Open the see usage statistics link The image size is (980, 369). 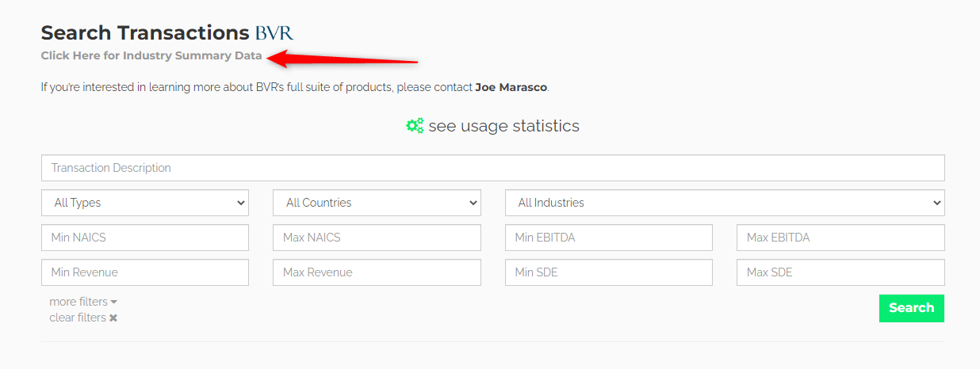[x=503, y=126]
